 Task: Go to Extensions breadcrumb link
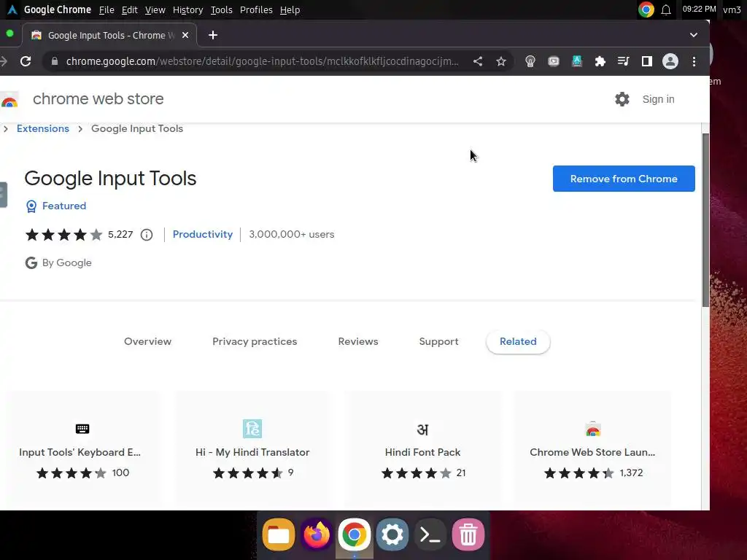(43, 129)
